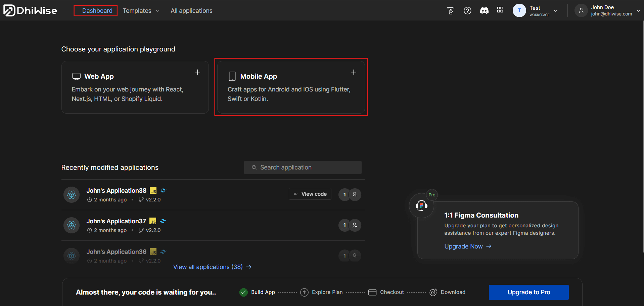Open the Dashboard tab
Image resolution: width=644 pixels, height=306 pixels.
click(97, 11)
